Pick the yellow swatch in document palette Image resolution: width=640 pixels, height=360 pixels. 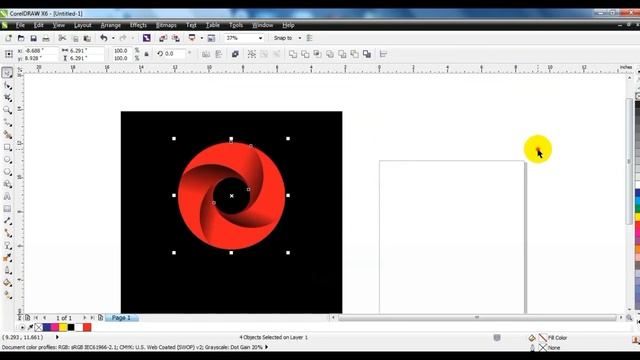click(63, 327)
